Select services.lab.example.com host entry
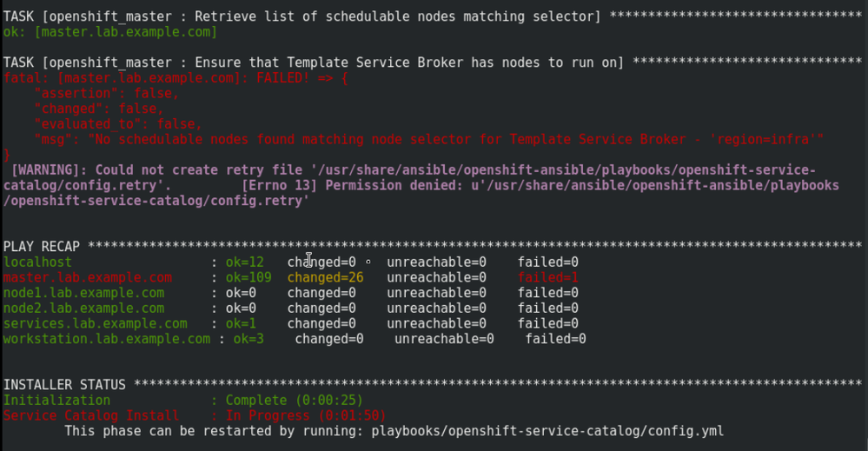868x451 pixels. (x=95, y=323)
